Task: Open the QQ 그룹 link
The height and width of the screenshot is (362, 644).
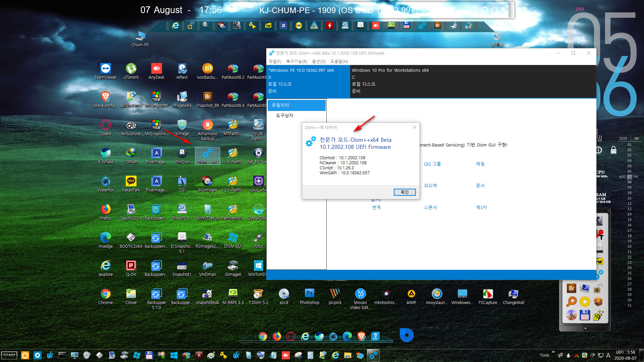Action: click(432, 164)
